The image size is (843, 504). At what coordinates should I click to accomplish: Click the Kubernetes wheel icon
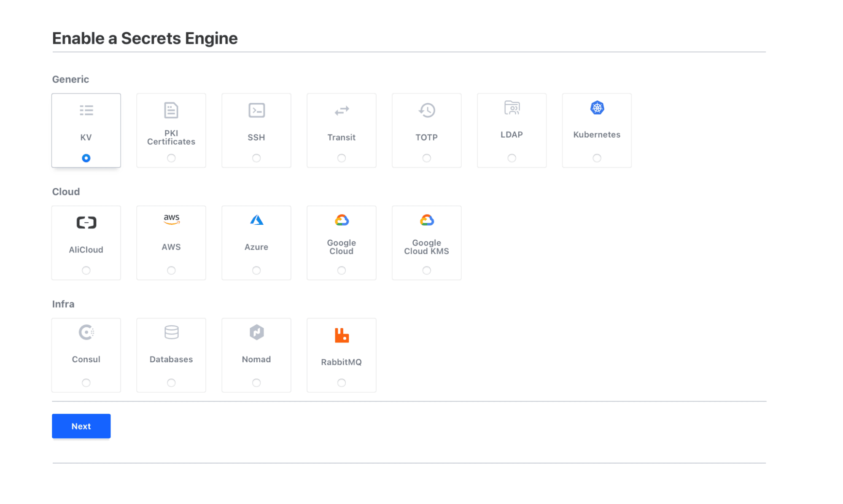[597, 108]
